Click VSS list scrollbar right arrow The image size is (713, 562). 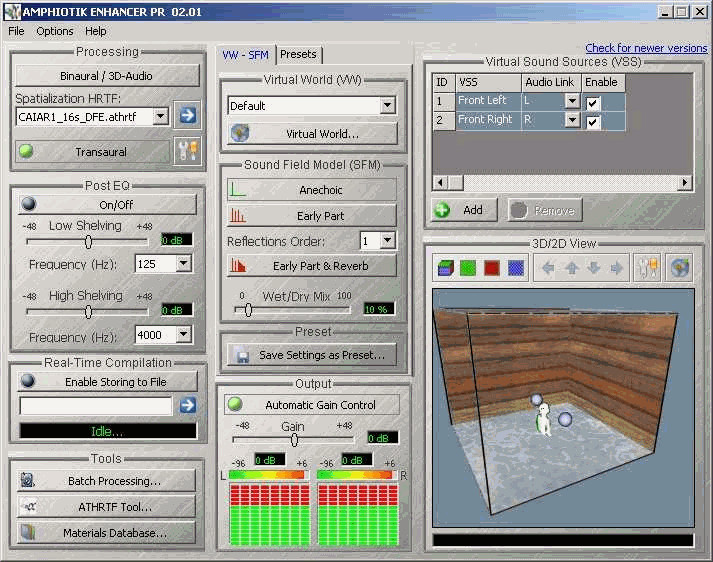684,182
